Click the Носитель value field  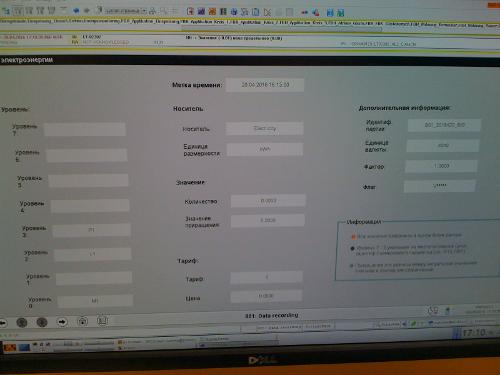(x=264, y=129)
